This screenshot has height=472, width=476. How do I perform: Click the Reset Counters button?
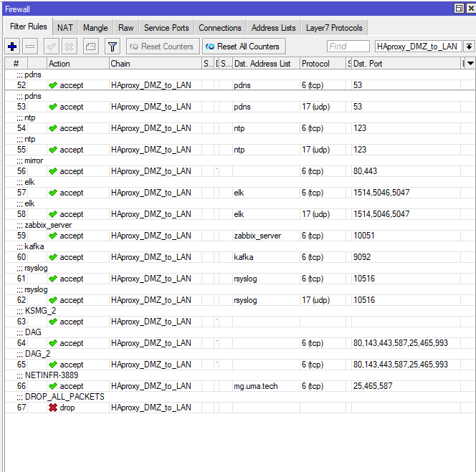[x=161, y=47]
